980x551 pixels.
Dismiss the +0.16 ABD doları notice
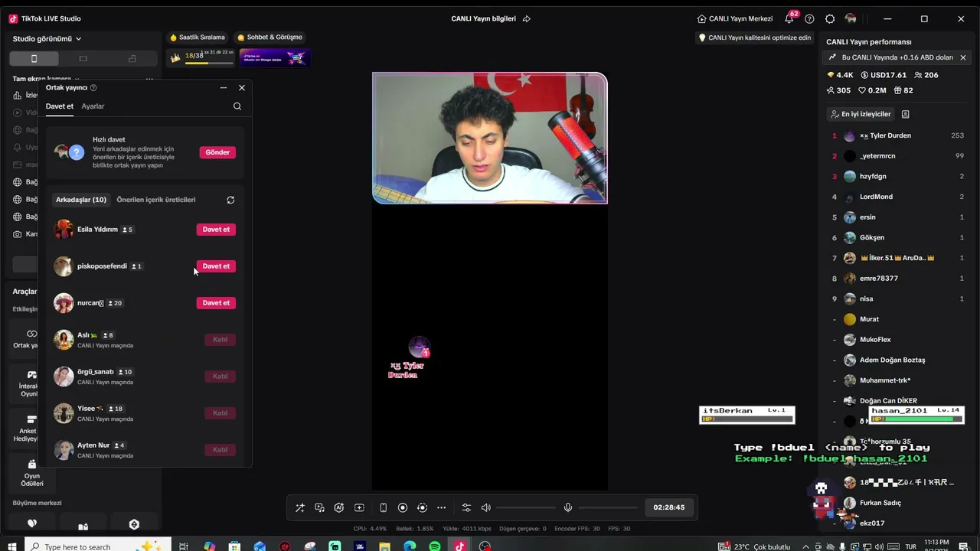(963, 57)
